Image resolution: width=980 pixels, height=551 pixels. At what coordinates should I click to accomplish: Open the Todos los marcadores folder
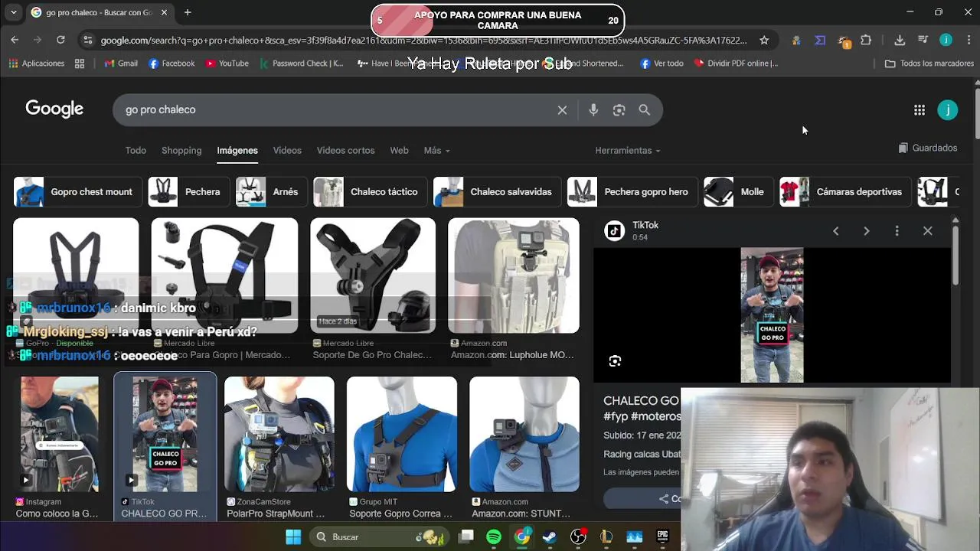[x=929, y=64]
